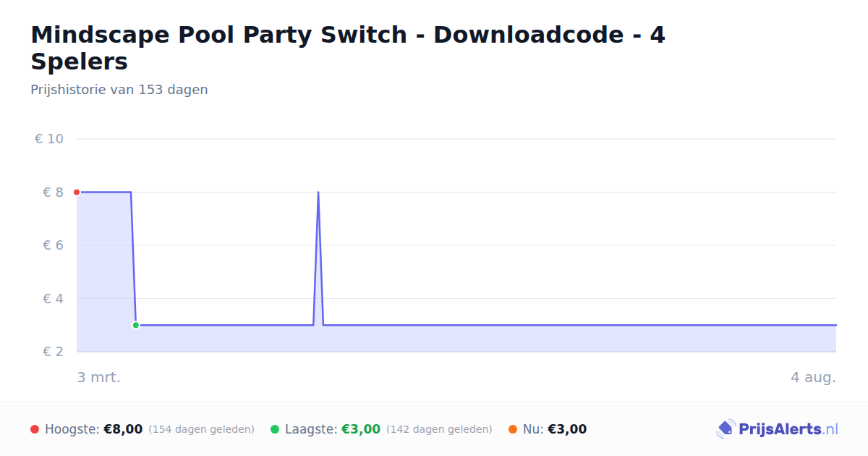
Task: Click the green Laagste legend dot
Action: [x=275, y=429]
